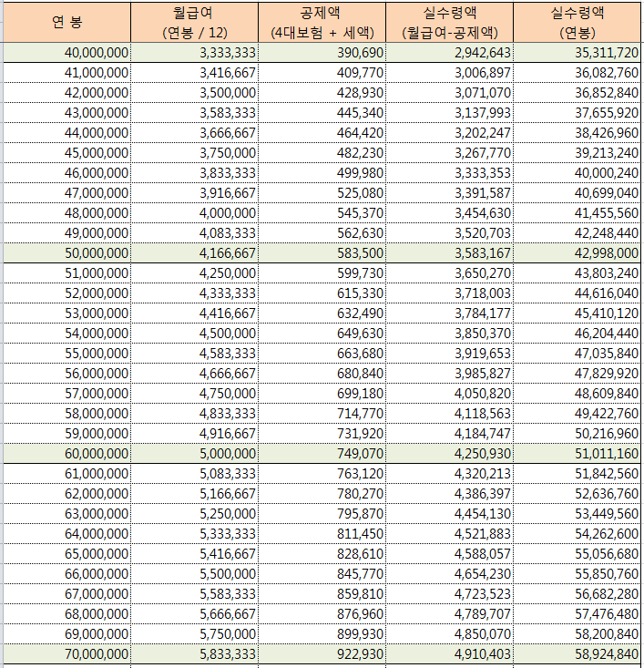Click the annual net cell 35,311,720
The height and width of the screenshot is (668, 644).
(x=578, y=53)
